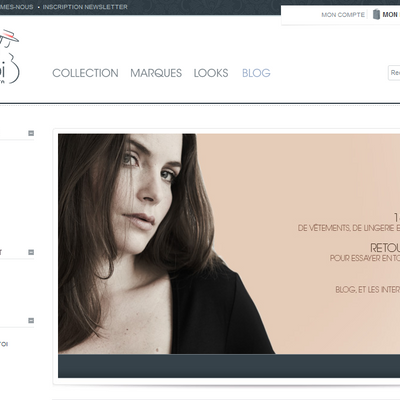Collapse the first sidebar section
Screen dimensions: 400x400
31,133
